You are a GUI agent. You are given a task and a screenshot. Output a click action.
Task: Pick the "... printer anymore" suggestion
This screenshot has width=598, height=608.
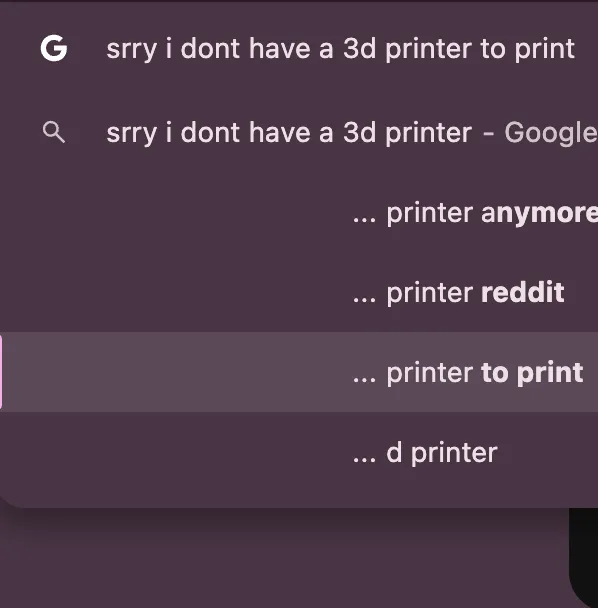tap(299, 213)
